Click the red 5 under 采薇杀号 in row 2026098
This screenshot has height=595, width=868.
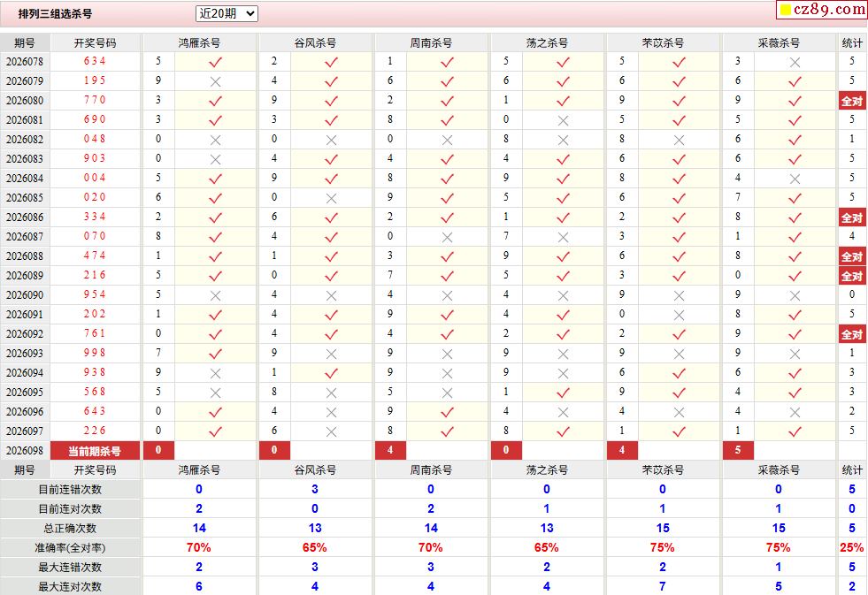click(x=738, y=451)
